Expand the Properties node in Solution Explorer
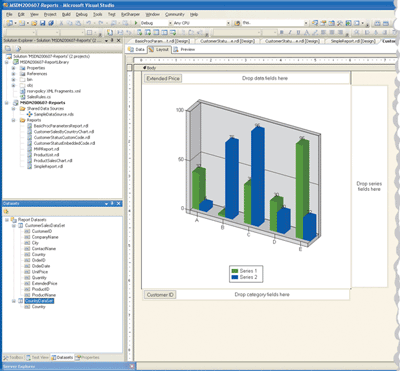Screen dimensions: 400x371 tap(14, 68)
